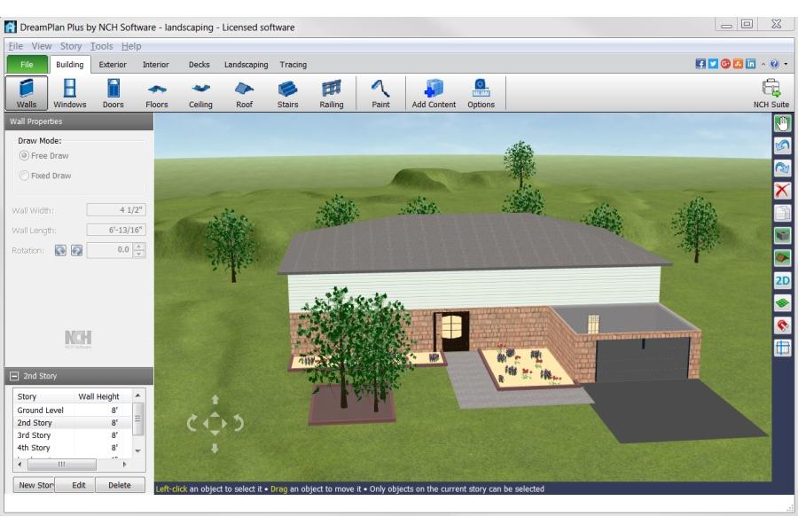Select the Paint tool
Image resolution: width=798 pixels, height=532 pixels.
click(x=380, y=93)
